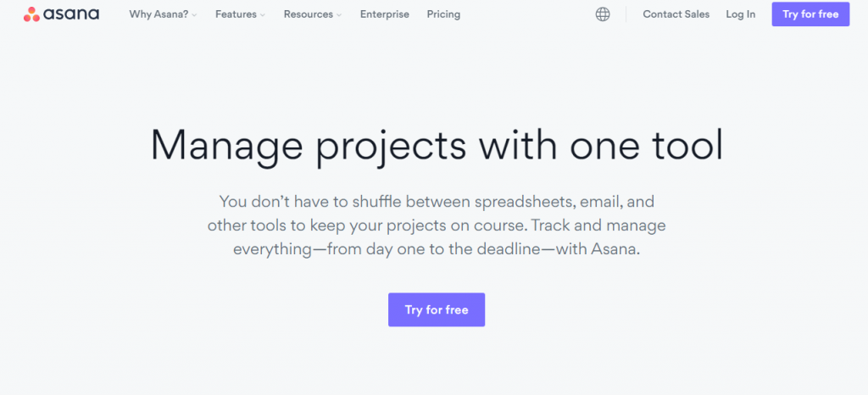
Task: Expand the chevron beside Why Asana?
Action: click(x=194, y=15)
